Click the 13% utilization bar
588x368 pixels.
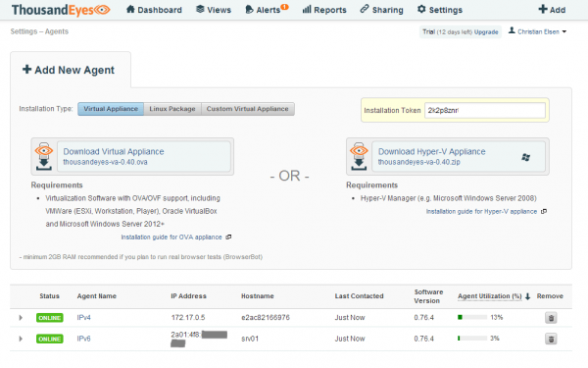pyautogui.click(x=472, y=317)
